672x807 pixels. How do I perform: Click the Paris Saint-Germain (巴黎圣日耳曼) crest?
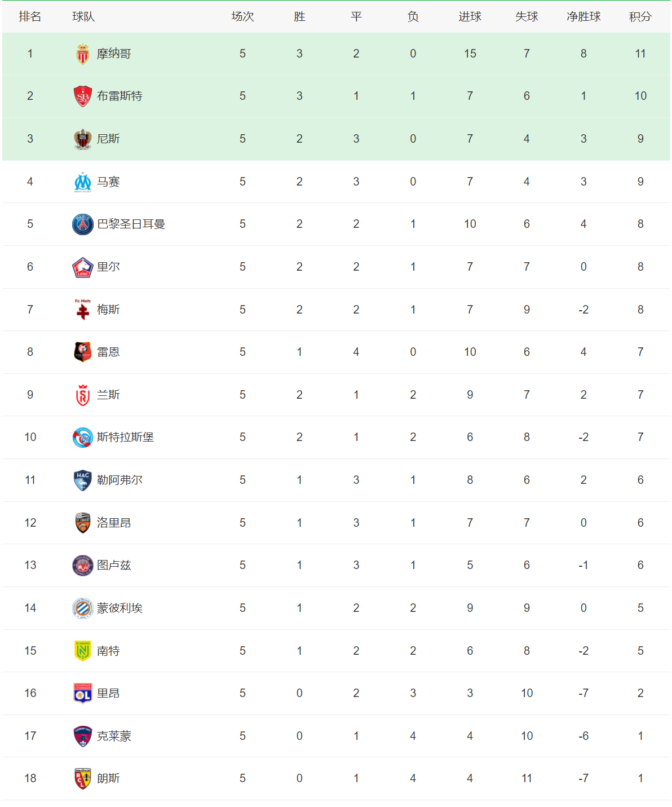83,224
